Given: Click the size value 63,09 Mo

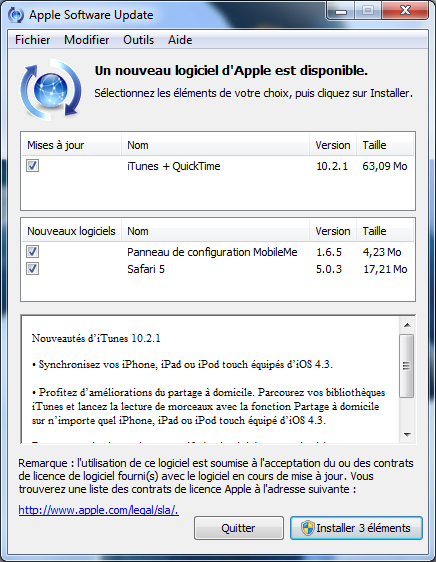Looking at the screenshot, I should (x=385, y=166).
